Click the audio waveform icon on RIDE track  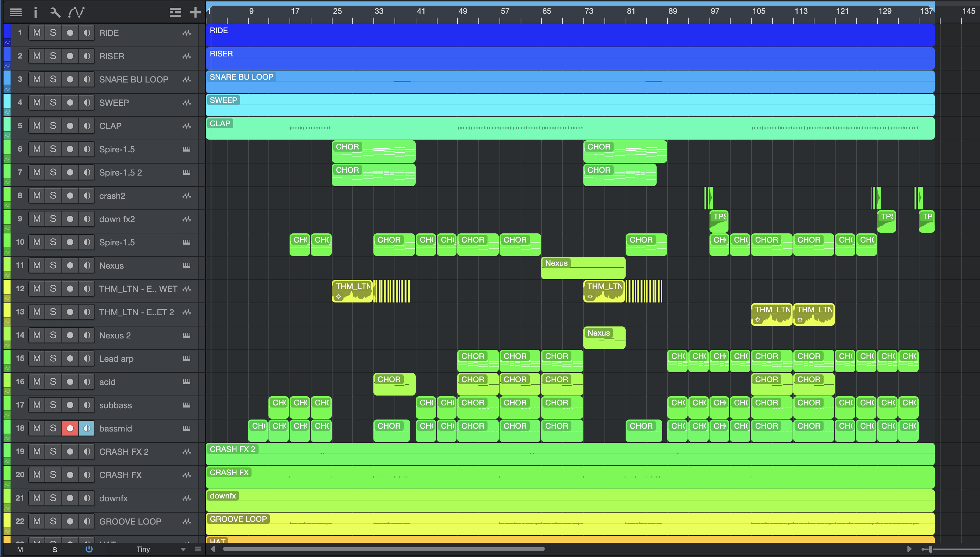coord(186,33)
